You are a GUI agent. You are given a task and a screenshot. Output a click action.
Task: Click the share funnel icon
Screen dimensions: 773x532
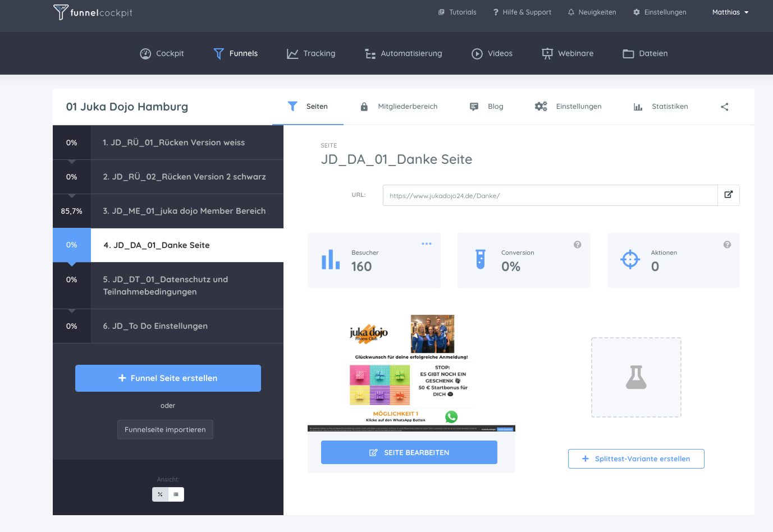(x=725, y=107)
